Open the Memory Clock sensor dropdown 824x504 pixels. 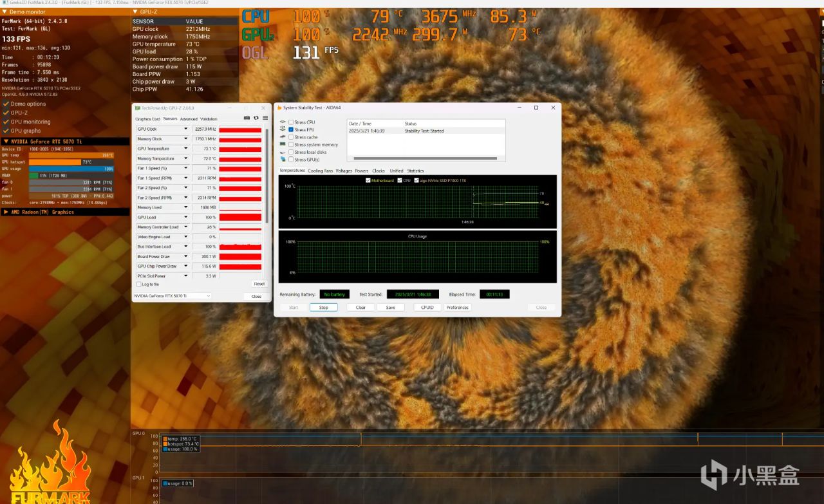click(x=186, y=139)
